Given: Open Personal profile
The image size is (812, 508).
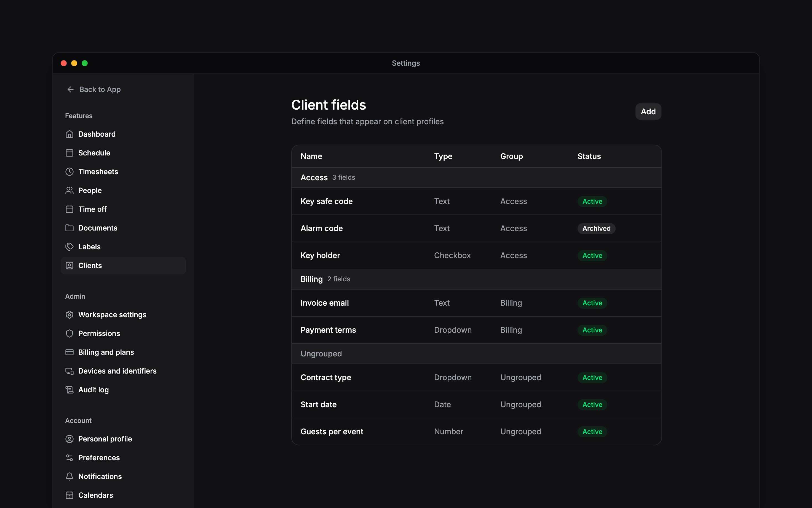Looking at the screenshot, I should (x=123, y=439).
